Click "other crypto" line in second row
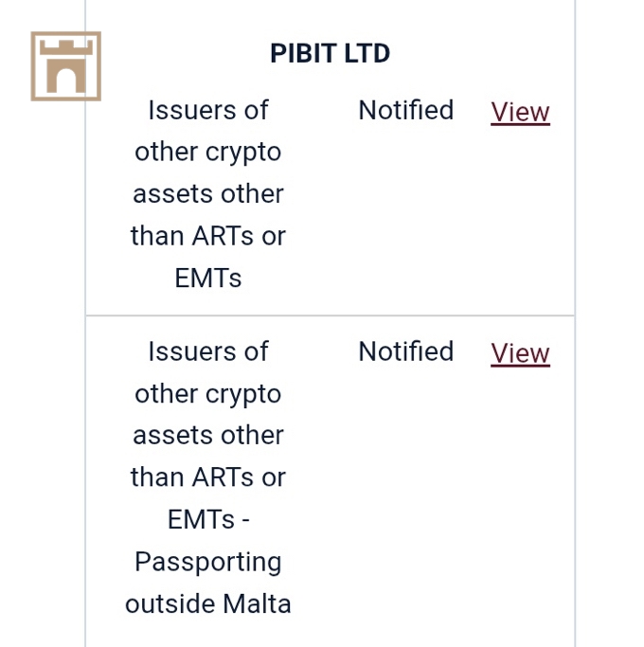The width and height of the screenshot is (644, 647). pos(208,393)
